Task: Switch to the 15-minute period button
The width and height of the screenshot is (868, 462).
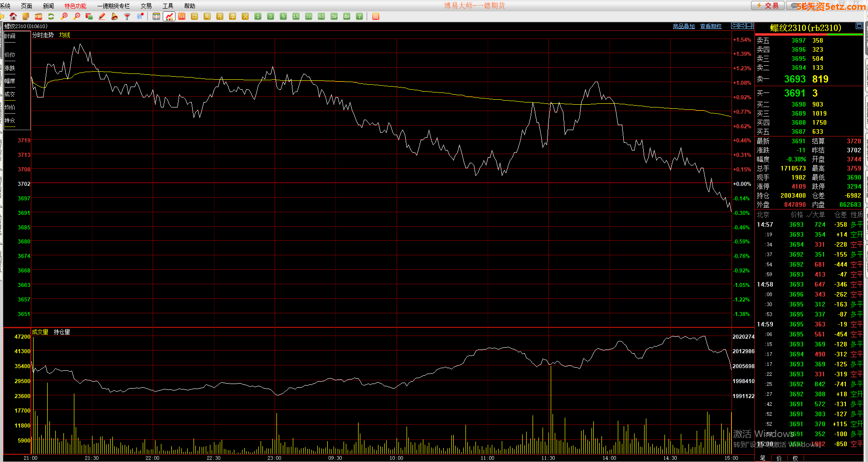Action: pyautogui.click(x=296, y=16)
